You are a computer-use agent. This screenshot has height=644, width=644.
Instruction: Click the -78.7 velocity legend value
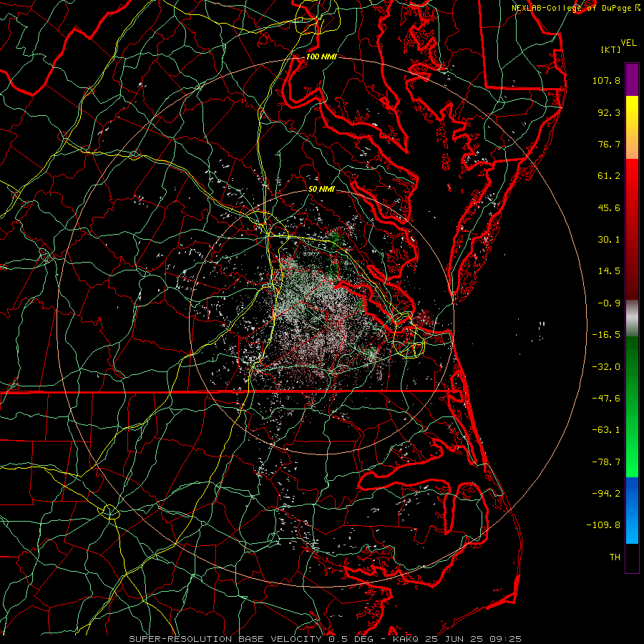point(606,462)
